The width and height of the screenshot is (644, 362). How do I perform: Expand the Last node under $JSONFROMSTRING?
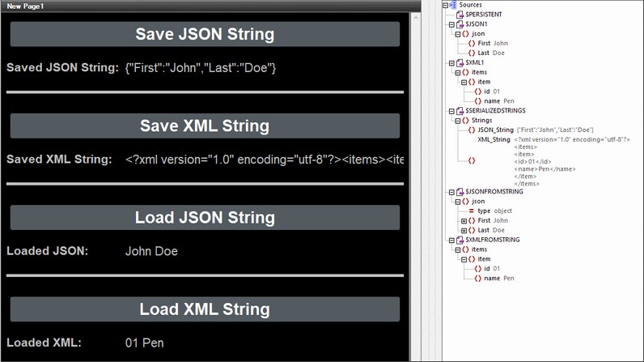coord(464,230)
